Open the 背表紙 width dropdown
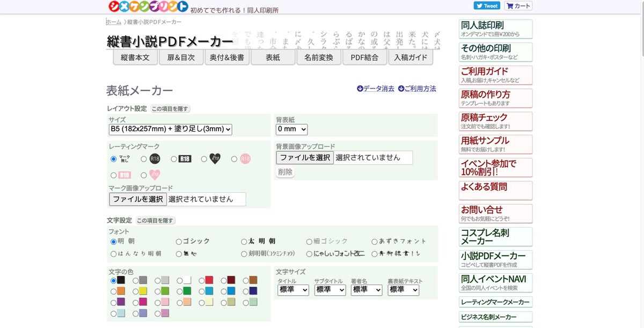Screen dimensions: 644x328 pos(291,129)
